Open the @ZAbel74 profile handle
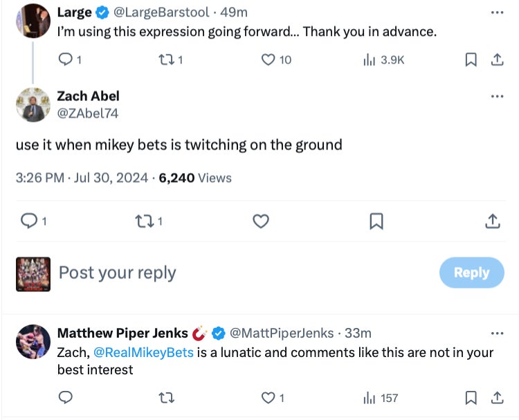This screenshot has width=519, height=420. [87, 113]
